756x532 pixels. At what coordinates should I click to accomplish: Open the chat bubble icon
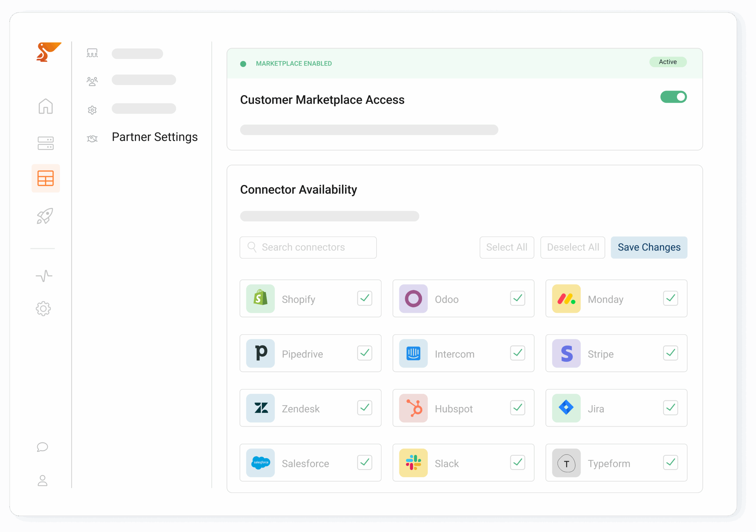pos(43,447)
